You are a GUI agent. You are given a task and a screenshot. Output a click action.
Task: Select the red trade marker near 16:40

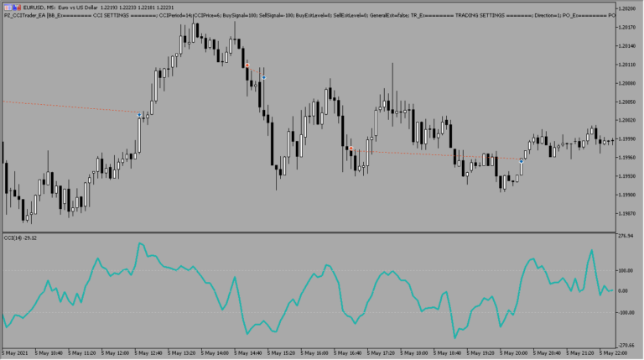(x=351, y=149)
